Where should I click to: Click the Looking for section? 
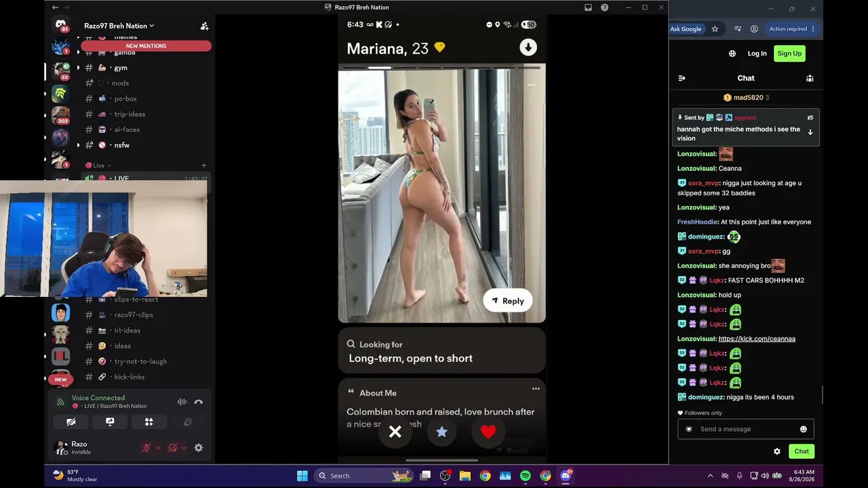point(441,351)
